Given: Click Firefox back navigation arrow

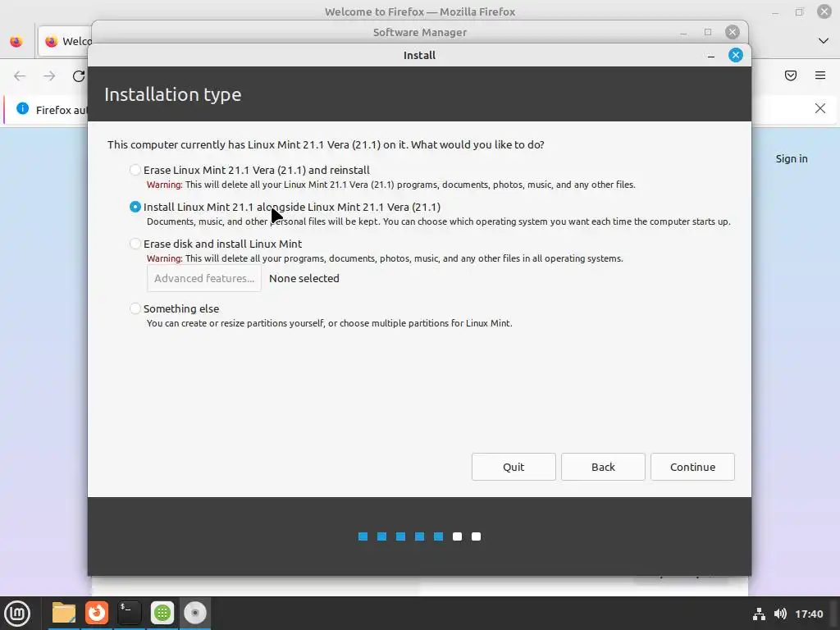Looking at the screenshot, I should (20, 76).
